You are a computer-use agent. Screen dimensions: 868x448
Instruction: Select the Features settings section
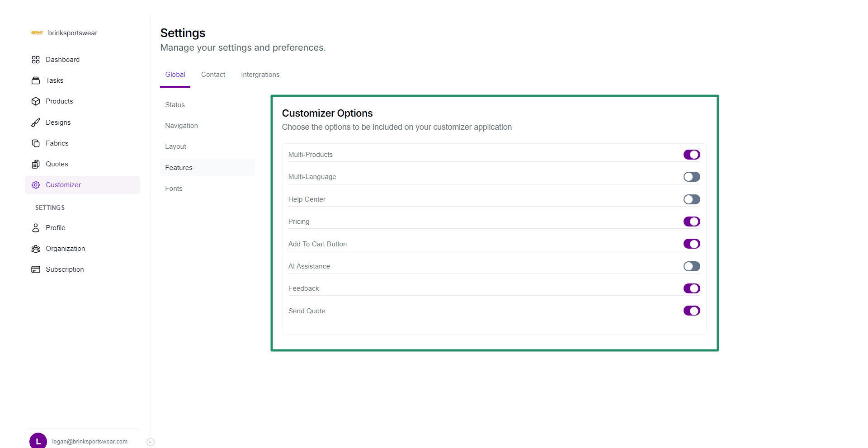(x=208, y=168)
